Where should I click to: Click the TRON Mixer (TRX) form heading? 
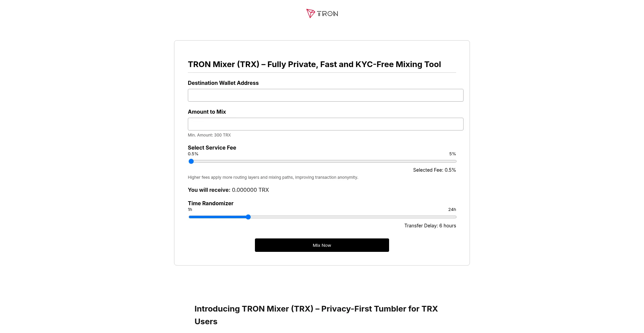[314, 64]
